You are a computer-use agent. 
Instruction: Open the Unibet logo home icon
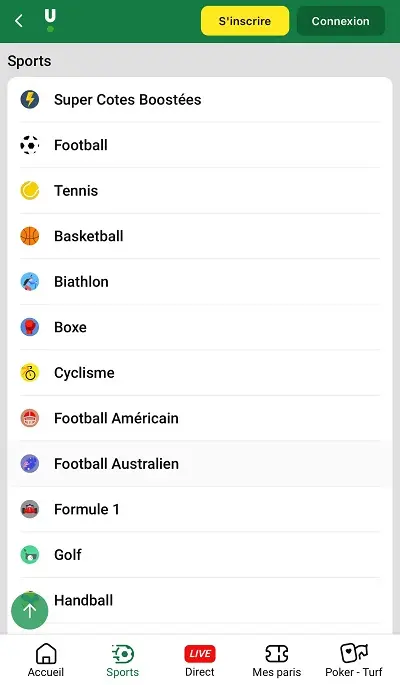50,20
